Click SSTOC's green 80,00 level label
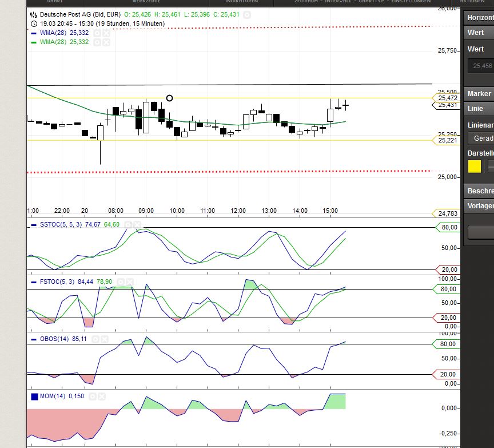Screen dimensions: 494x448 click(x=448, y=227)
